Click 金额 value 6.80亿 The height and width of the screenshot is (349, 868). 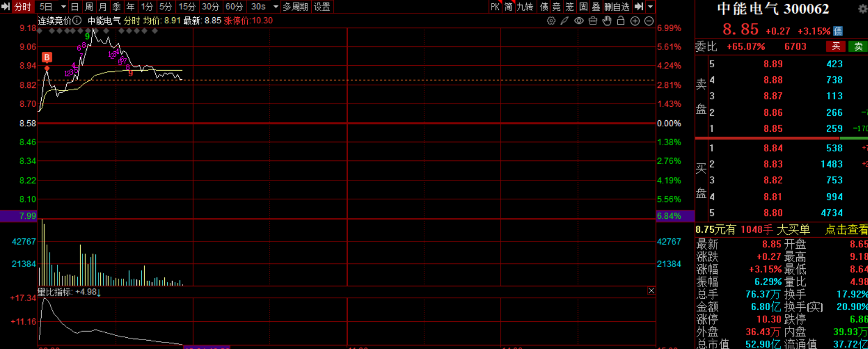[767, 307]
